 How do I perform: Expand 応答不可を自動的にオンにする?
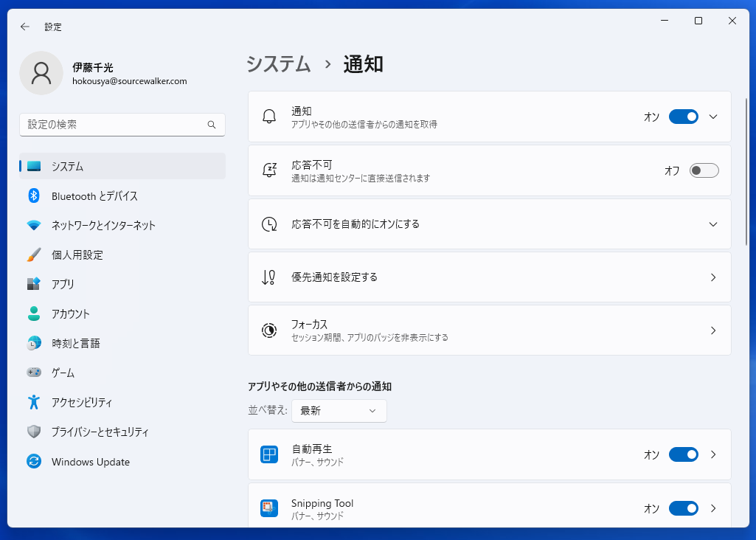[712, 224]
